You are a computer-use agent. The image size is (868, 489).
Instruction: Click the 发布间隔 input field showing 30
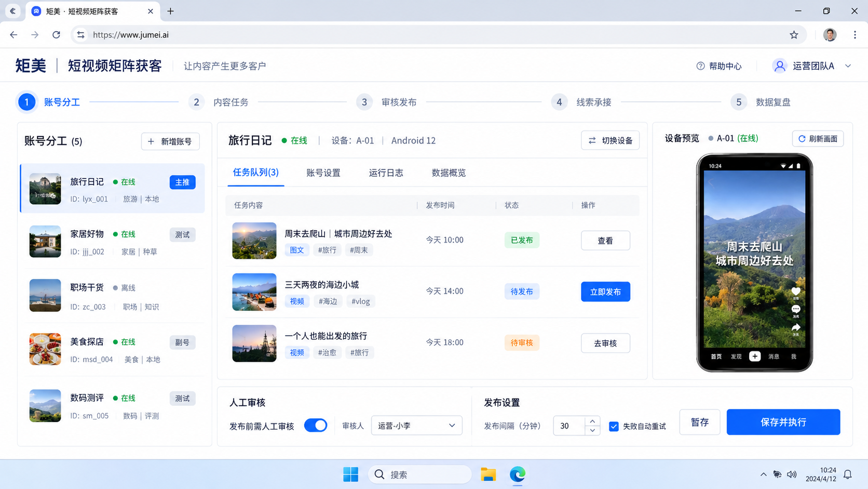pyautogui.click(x=569, y=426)
